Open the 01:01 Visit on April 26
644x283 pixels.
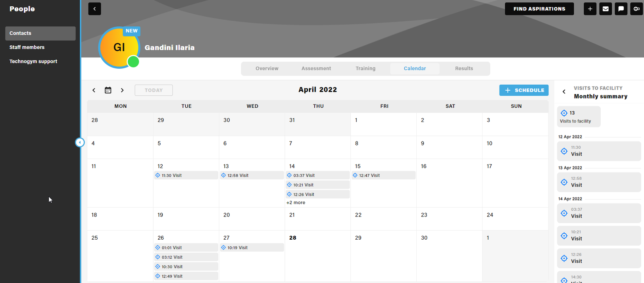click(186, 248)
